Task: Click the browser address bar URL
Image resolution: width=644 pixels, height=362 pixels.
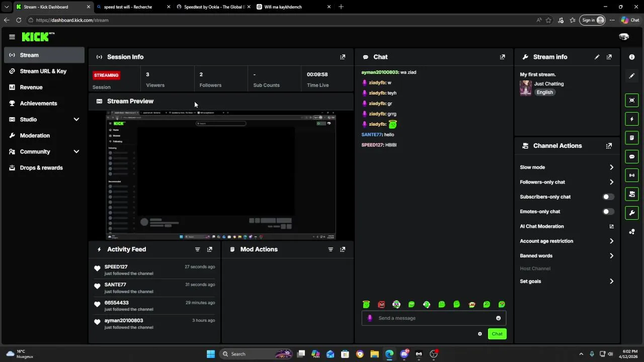Action: click(72, 20)
